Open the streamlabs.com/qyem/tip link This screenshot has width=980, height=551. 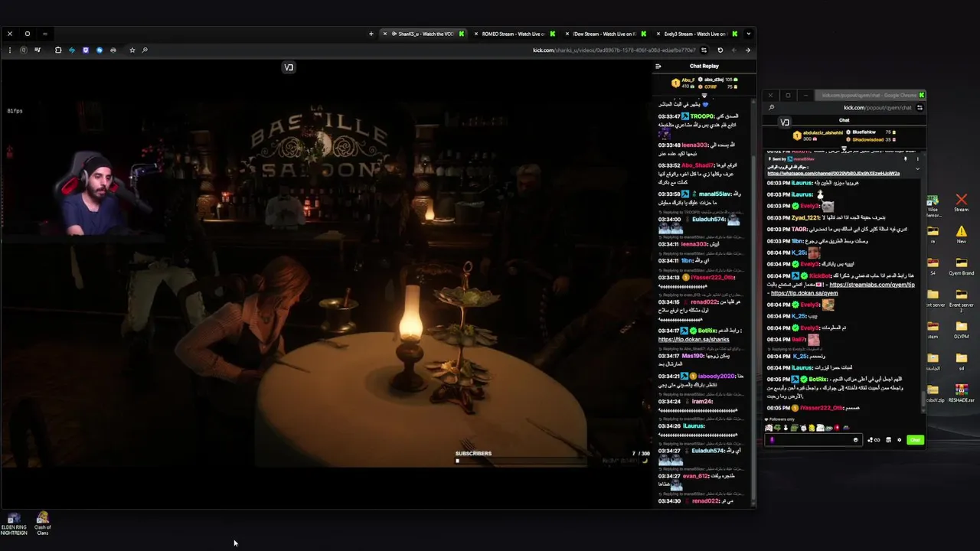pyautogui.click(x=872, y=285)
